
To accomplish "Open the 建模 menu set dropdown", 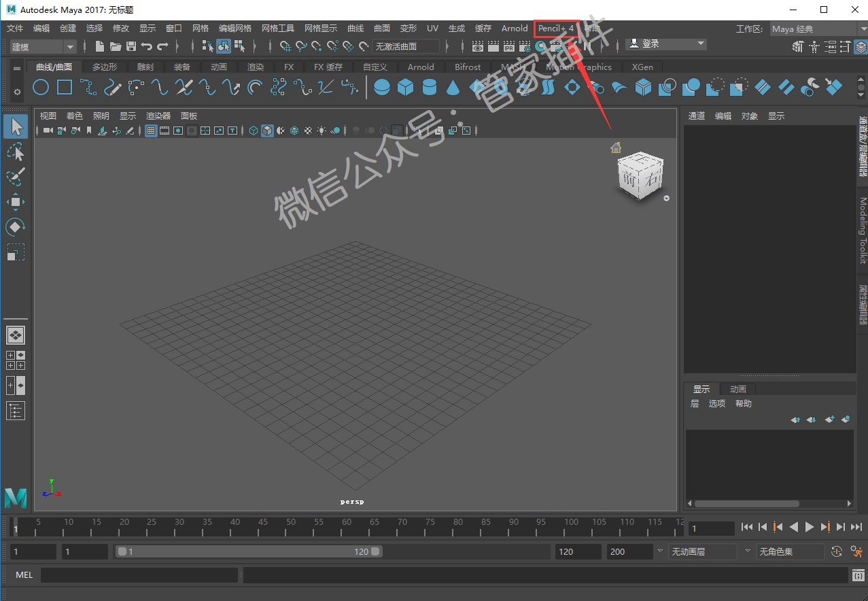I will click(43, 46).
